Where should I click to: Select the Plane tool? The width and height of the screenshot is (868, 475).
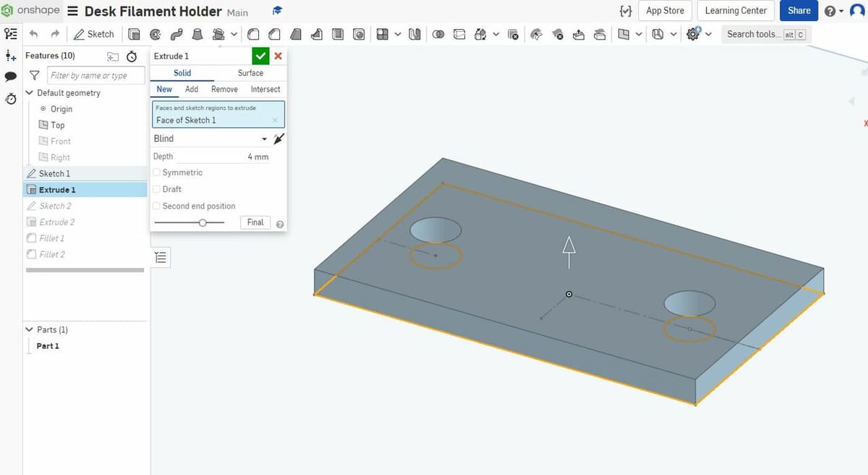624,34
